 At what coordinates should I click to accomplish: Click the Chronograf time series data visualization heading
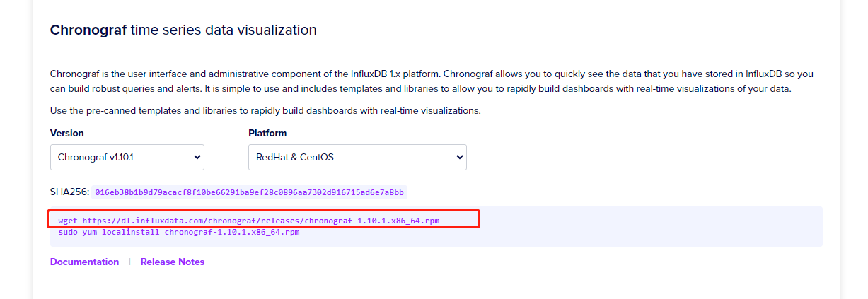pos(183,30)
